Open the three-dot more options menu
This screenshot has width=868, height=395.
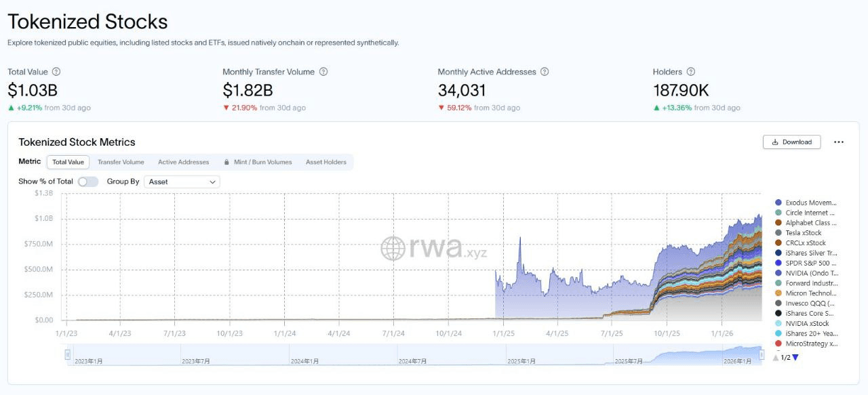[839, 142]
